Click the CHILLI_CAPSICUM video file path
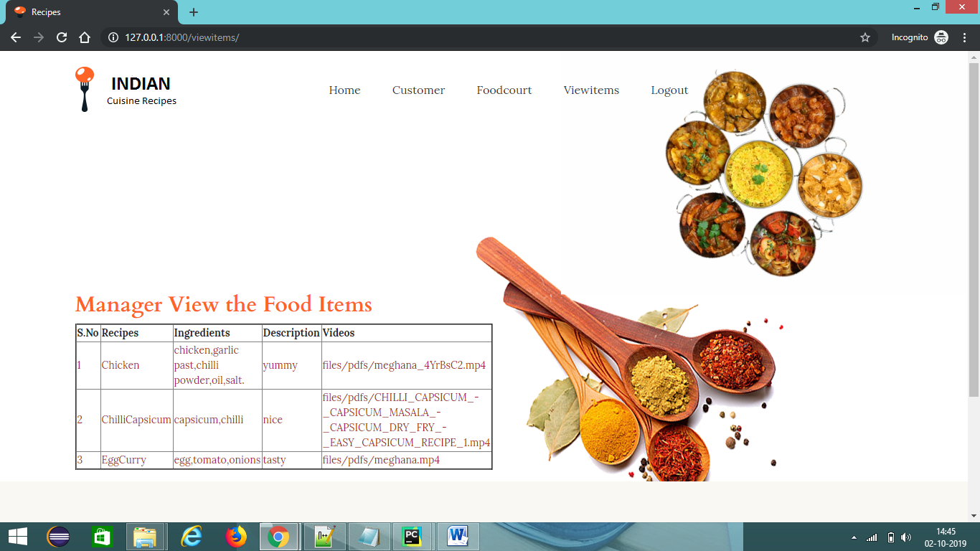980x551 pixels. click(x=406, y=420)
